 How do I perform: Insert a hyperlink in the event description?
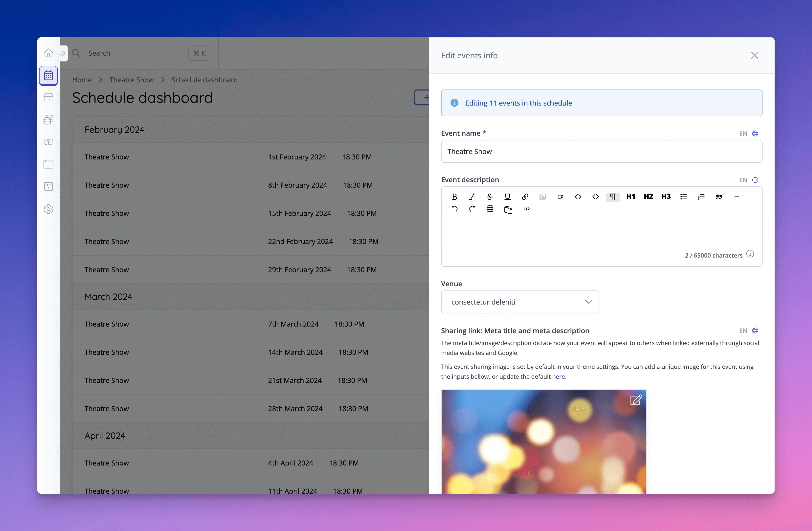525,197
